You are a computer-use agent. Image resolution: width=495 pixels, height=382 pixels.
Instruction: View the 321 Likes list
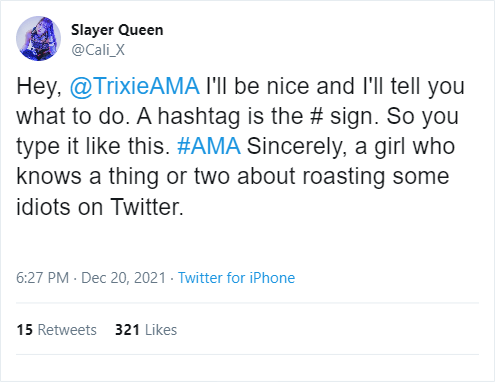pyautogui.click(x=146, y=330)
